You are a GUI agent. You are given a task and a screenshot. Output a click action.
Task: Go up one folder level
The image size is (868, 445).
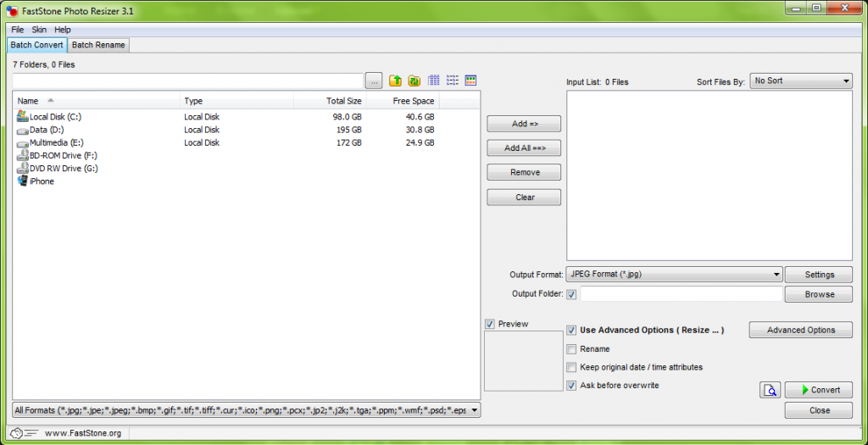point(395,81)
